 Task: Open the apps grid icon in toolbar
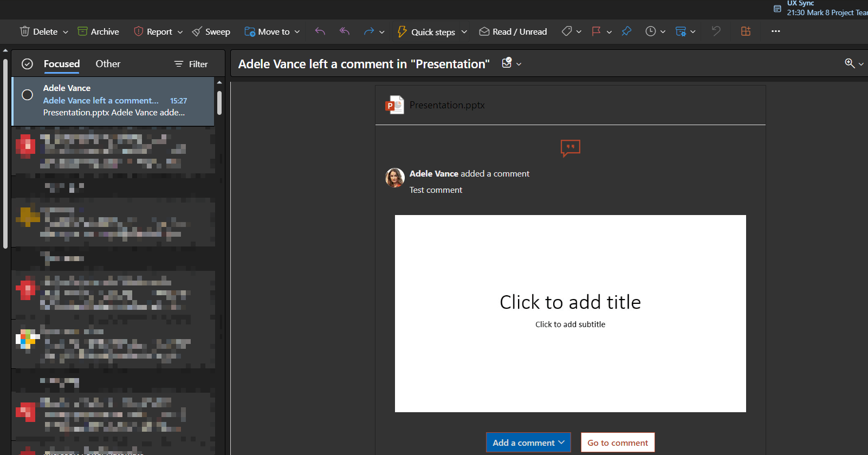pyautogui.click(x=746, y=31)
